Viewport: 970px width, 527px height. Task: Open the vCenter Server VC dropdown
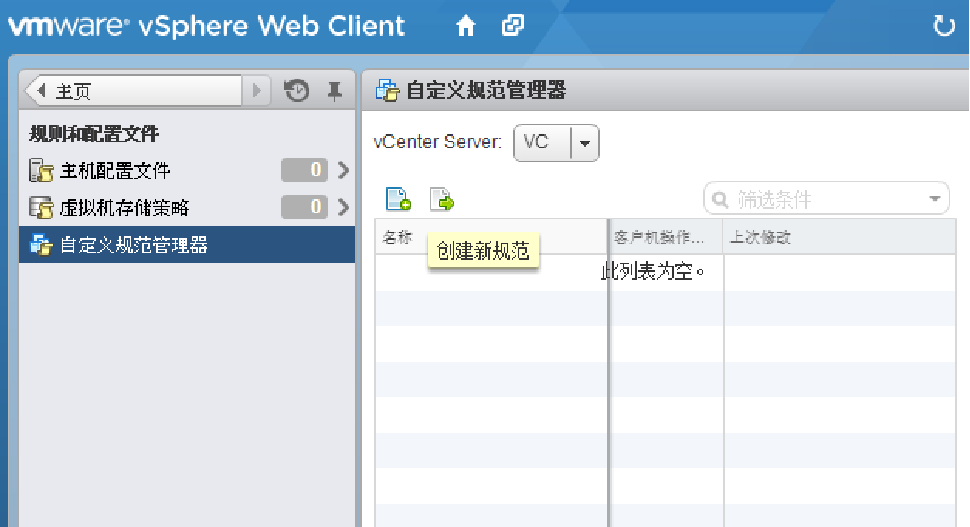[556, 143]
